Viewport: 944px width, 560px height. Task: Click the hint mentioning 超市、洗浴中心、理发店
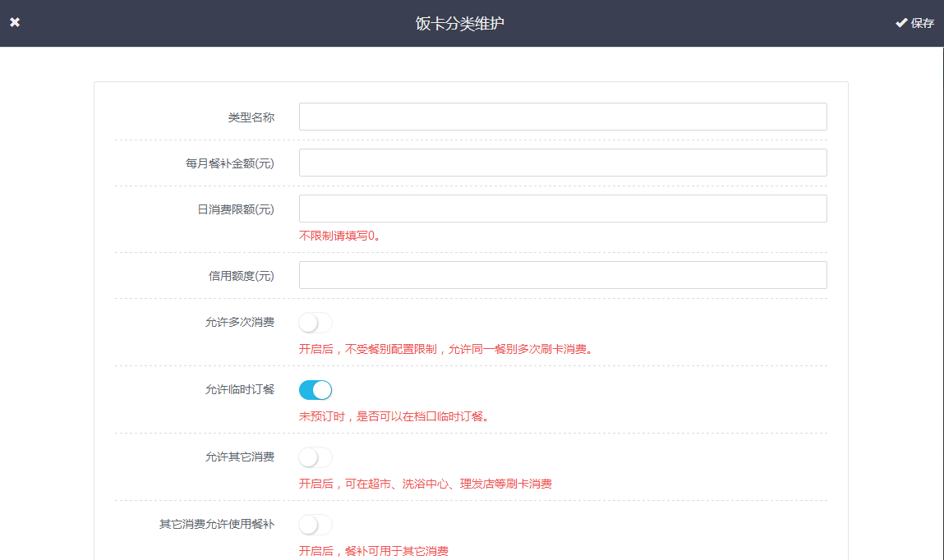pyautogui.click(x=425, y=484)
